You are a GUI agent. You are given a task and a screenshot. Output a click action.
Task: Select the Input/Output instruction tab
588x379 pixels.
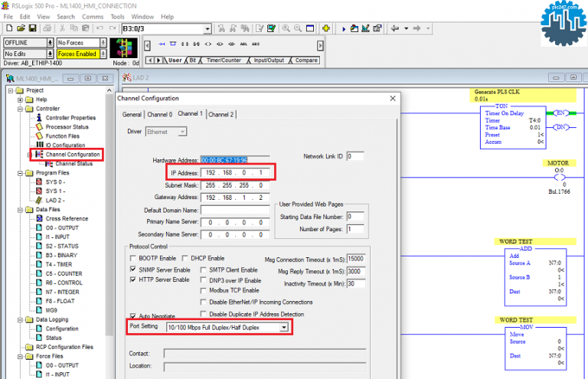pyautogui.click(x=269, y=60)
